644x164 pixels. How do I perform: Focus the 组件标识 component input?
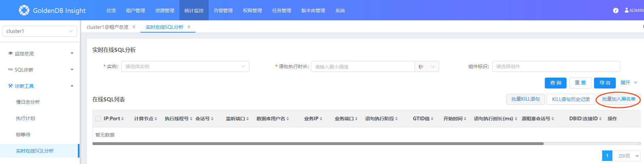point(556,66)
